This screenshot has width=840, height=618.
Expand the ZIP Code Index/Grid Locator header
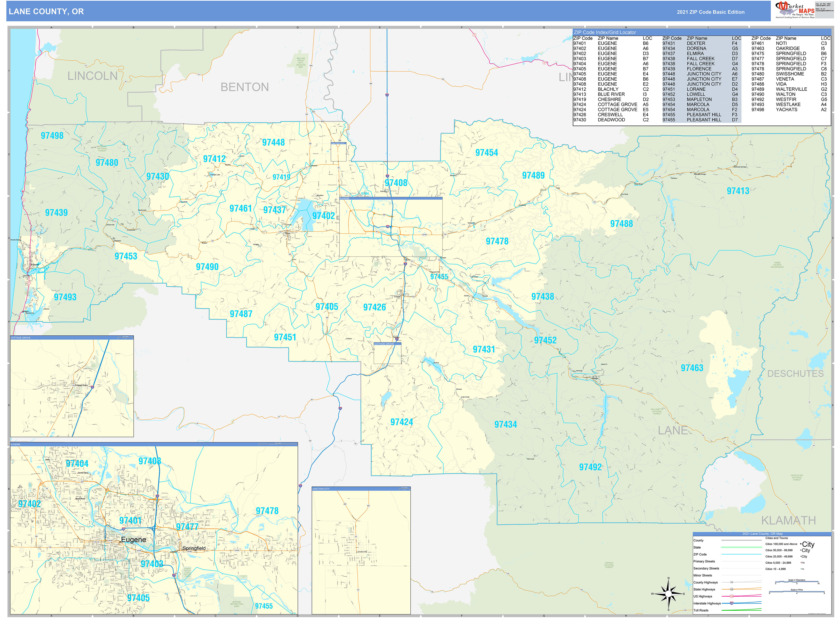[606, 32]
